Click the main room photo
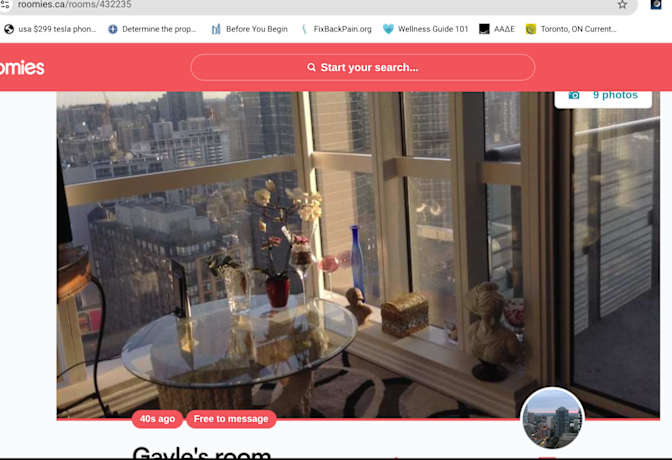The width and height of the screenshot is (672, 460). 300,250
